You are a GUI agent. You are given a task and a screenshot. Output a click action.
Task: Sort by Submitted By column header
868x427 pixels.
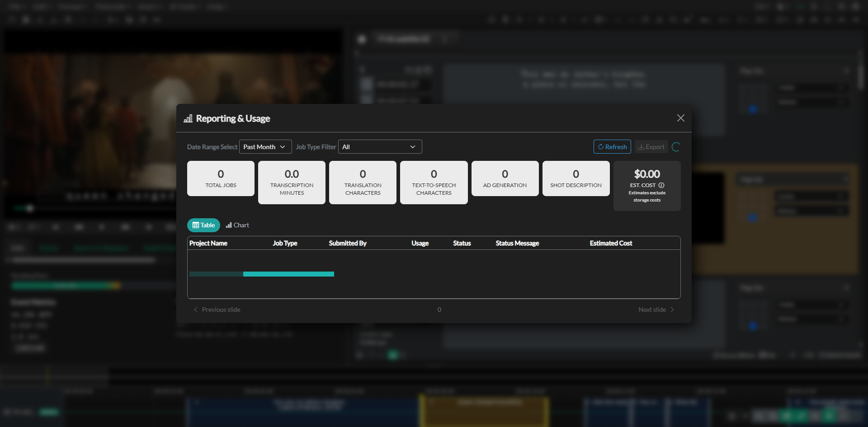(x=348, y=243)
